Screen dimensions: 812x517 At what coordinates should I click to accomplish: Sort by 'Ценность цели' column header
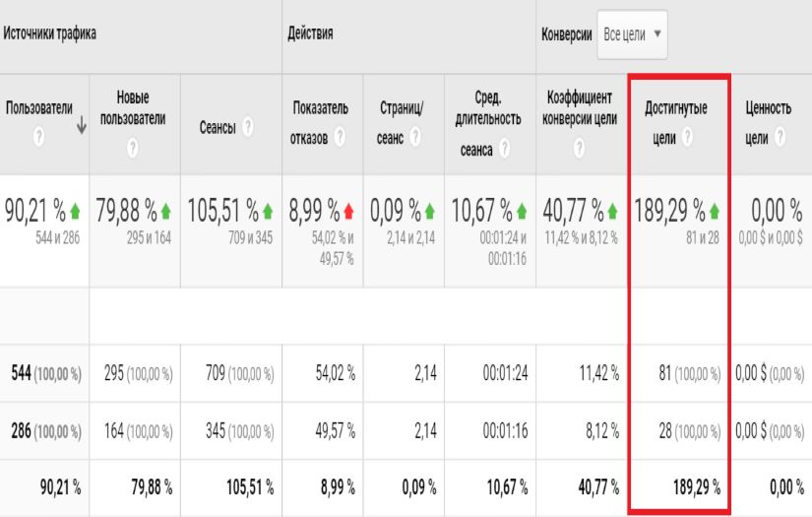click(769, 123)
